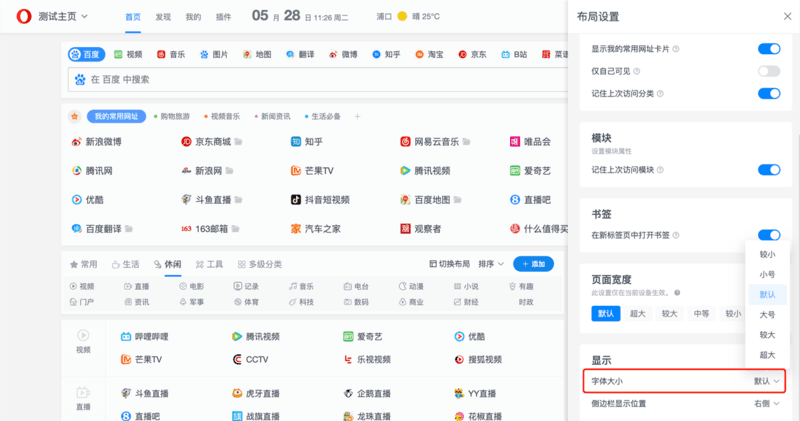Select 视频 search category icon

click(118, 54)
